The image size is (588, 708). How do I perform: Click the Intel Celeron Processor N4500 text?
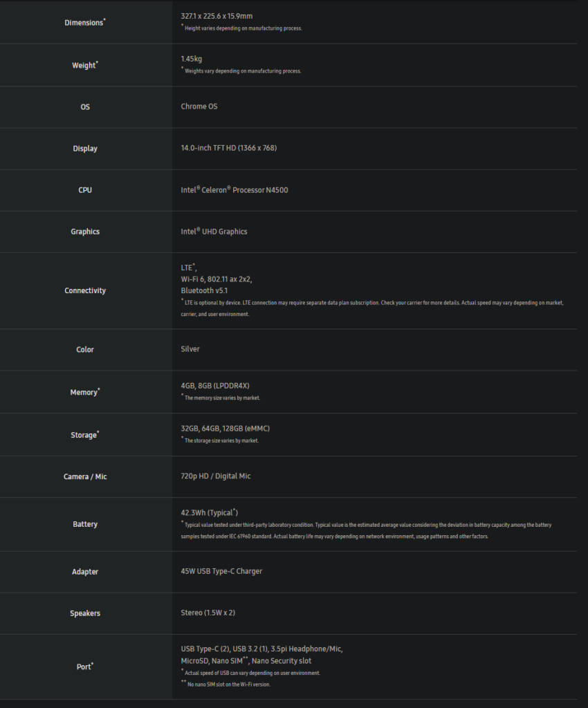click(234, 190)
